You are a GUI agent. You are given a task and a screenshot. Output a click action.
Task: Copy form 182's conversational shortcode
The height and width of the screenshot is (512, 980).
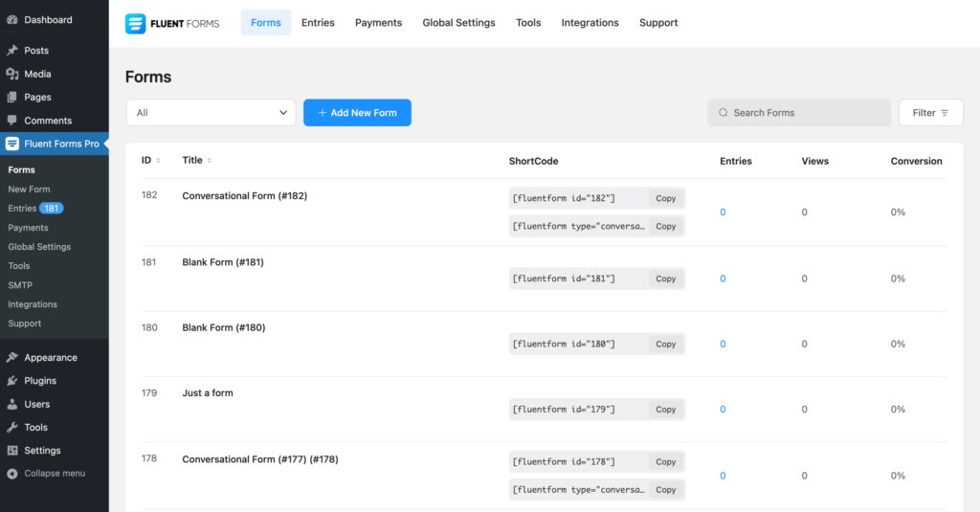[666, 226]
